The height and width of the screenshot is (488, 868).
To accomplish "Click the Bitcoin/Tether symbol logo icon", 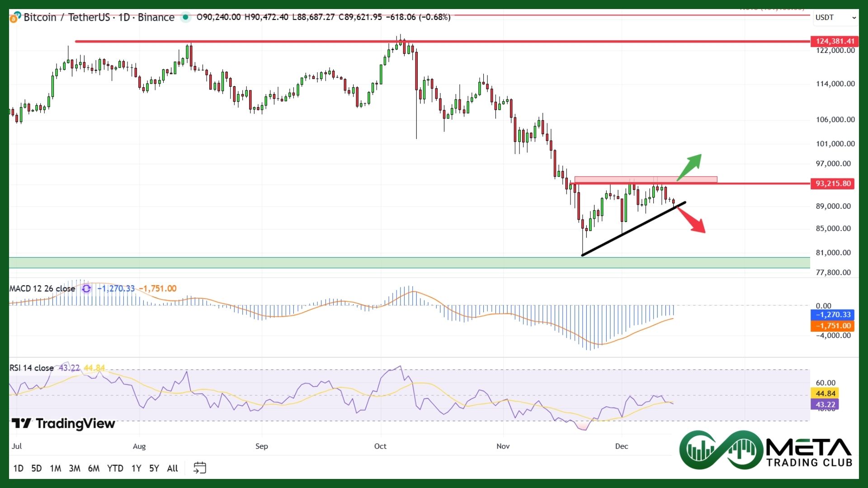I will (14, 18).
